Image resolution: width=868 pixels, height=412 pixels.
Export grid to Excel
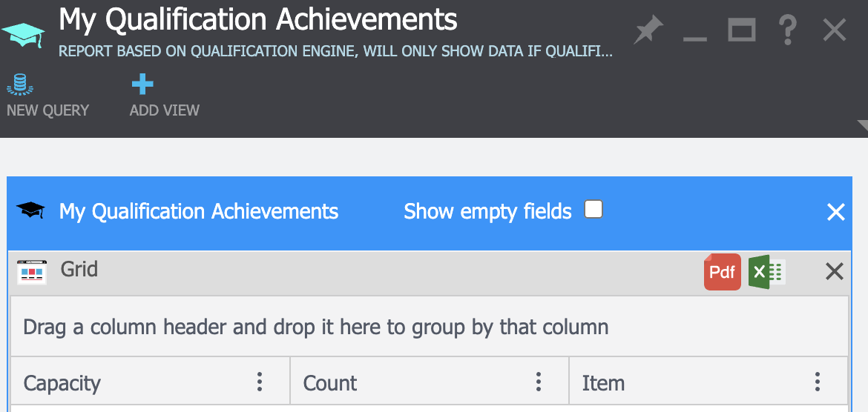click(x=766, y=272)
